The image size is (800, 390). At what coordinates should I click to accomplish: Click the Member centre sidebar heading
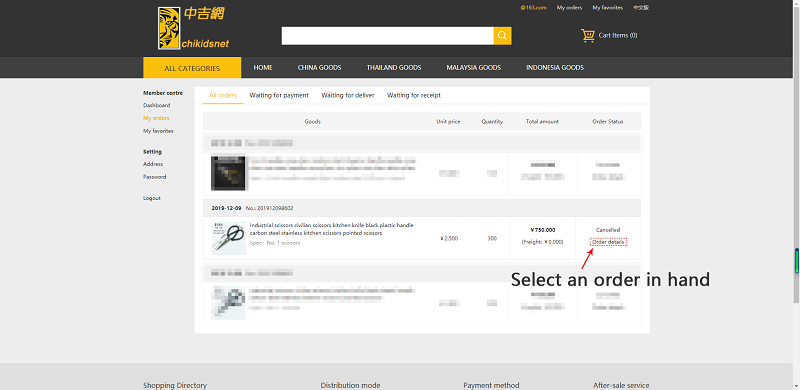(x=163, y=93)
